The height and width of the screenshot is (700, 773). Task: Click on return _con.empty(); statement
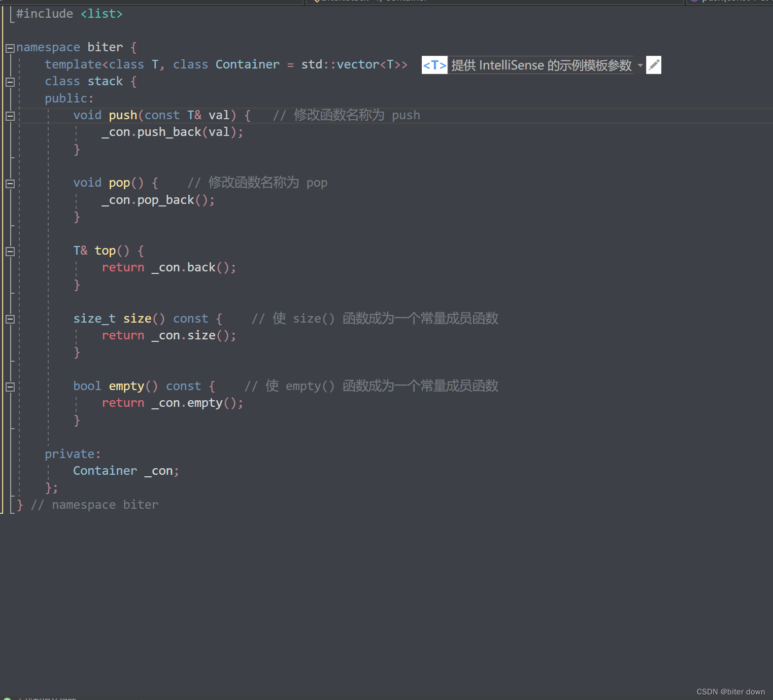click(173, 403)
